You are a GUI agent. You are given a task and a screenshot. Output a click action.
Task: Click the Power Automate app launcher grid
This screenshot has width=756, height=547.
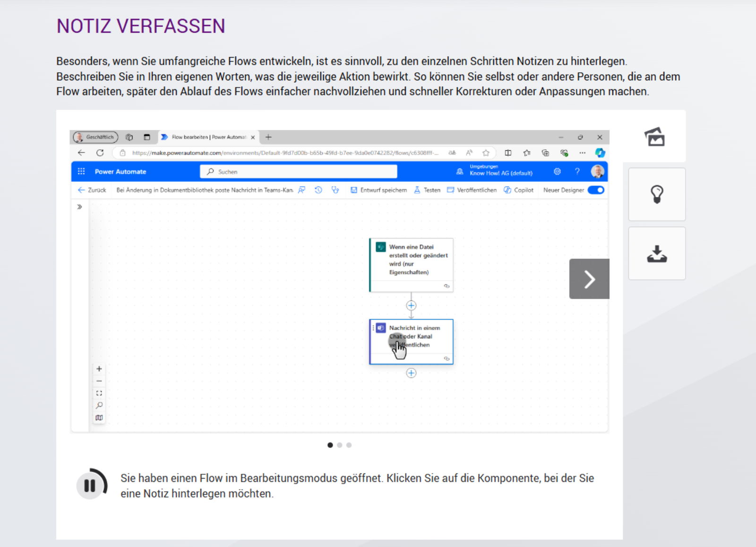pyautogui.click(x=81, y=171)
